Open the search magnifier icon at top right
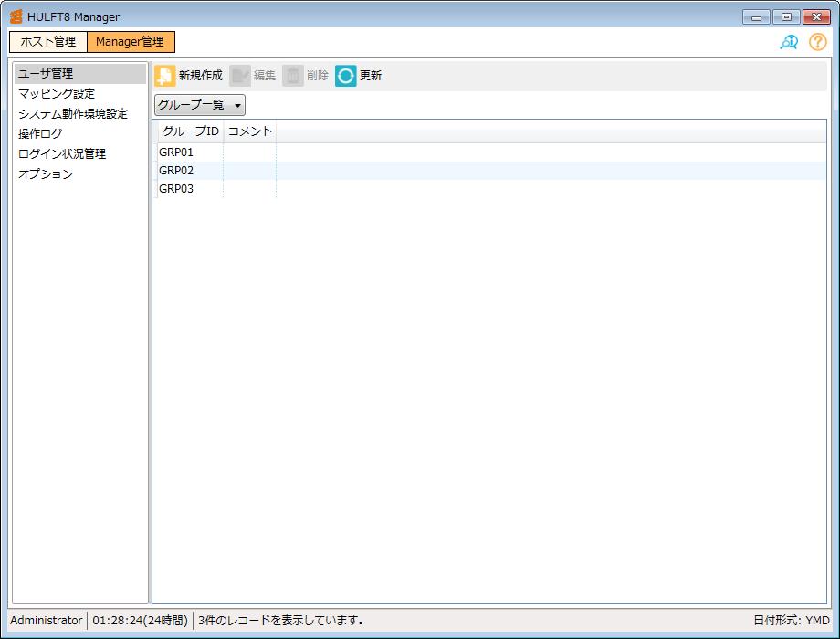The height and width of the screenshot is (639, 840). [789, 42]
